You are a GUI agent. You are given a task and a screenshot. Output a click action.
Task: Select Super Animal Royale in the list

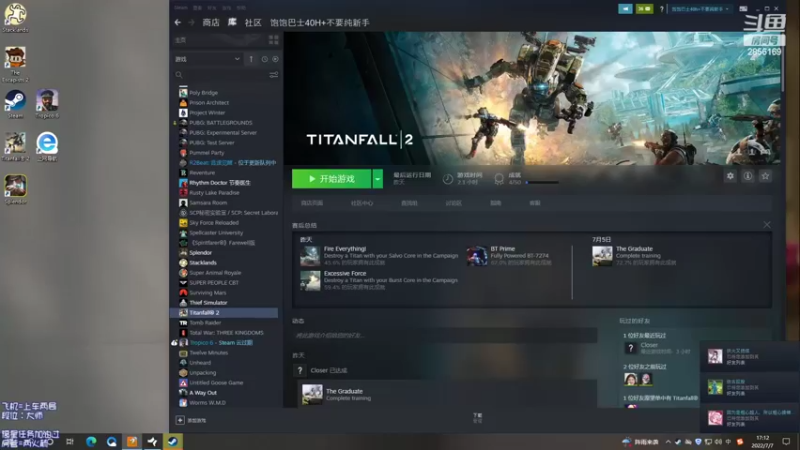point(215,272)
